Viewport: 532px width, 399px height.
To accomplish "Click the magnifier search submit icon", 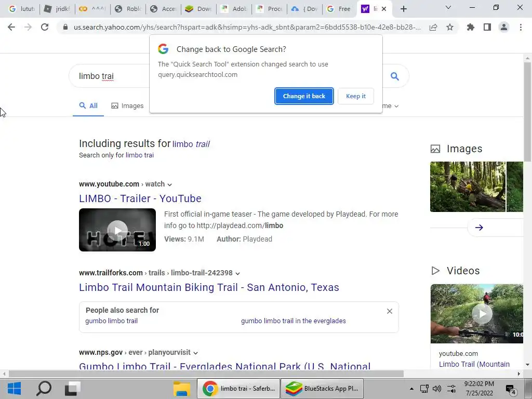I will (395, 76).
